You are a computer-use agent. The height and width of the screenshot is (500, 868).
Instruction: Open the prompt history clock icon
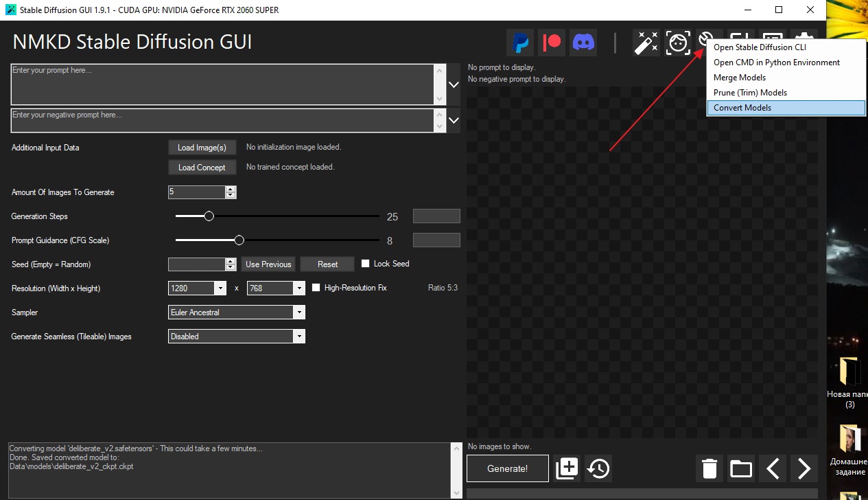pyautogui.click(x=598, y=468)
